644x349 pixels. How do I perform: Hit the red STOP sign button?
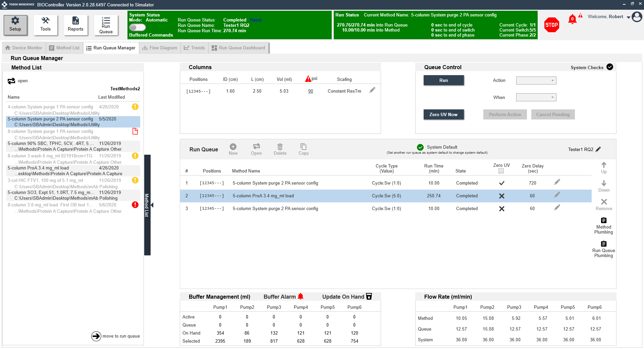tap(551, 25)
